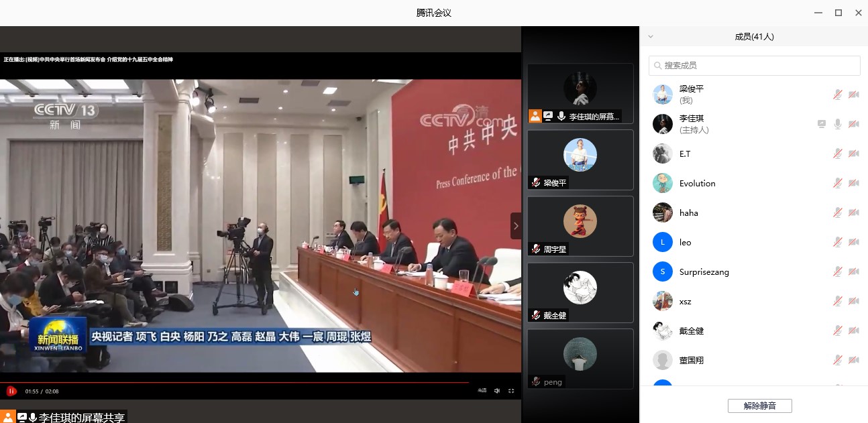The width and height of the screenshot is (868, 423).
Task: Click 李佳琪's screen sharing icon in list
Action: point(822,124)
